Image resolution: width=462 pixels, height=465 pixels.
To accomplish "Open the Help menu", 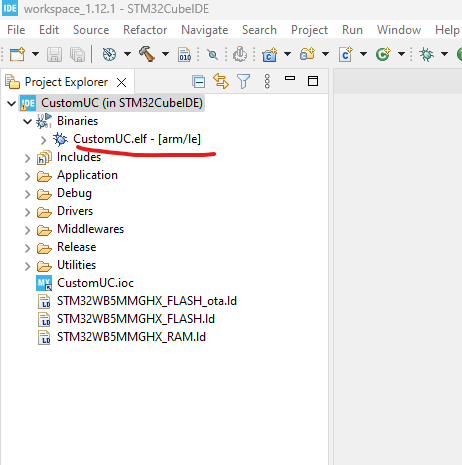I will pyautogui.click(x=447, y=30).
